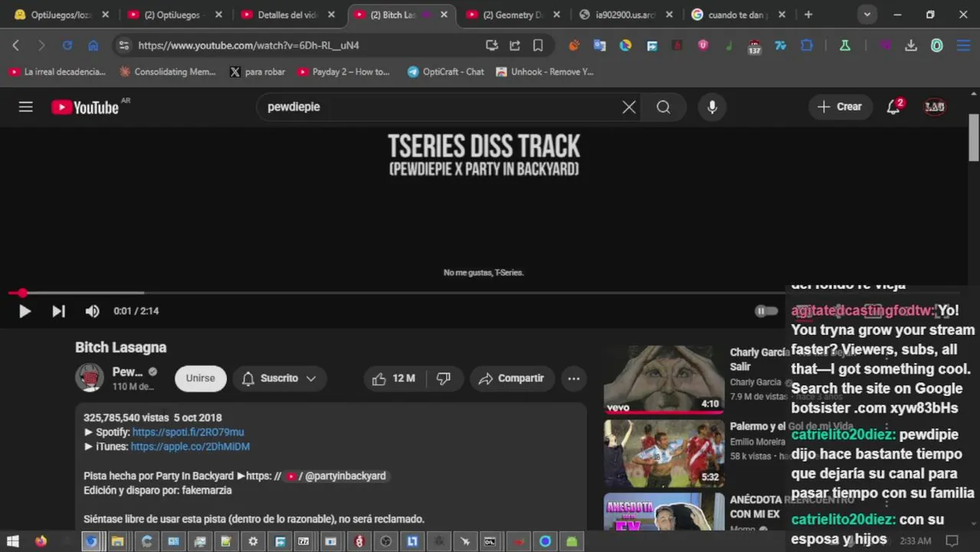Screen dimensions: 980x552
Task: Open YouTube notifications bell
Action: click(893, 107)
